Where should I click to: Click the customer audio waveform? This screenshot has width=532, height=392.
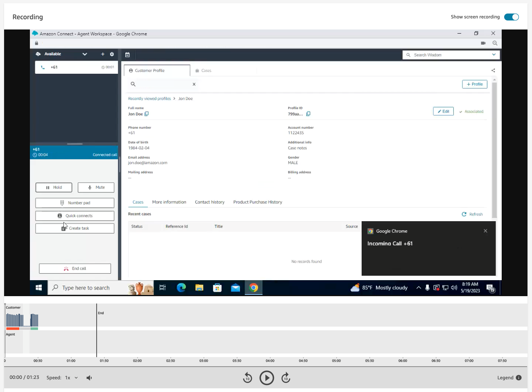[x=22, y=320]
